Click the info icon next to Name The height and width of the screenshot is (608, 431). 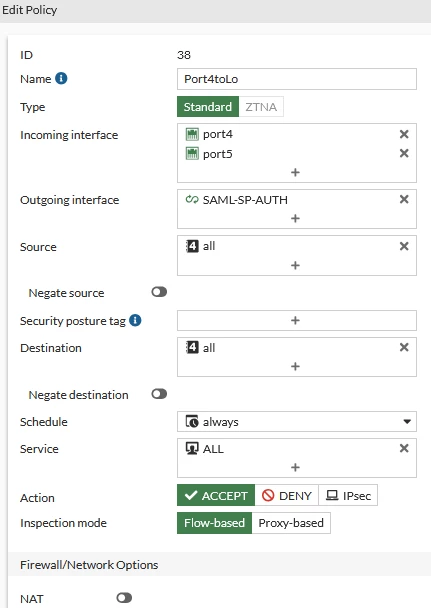pos(61,78)
